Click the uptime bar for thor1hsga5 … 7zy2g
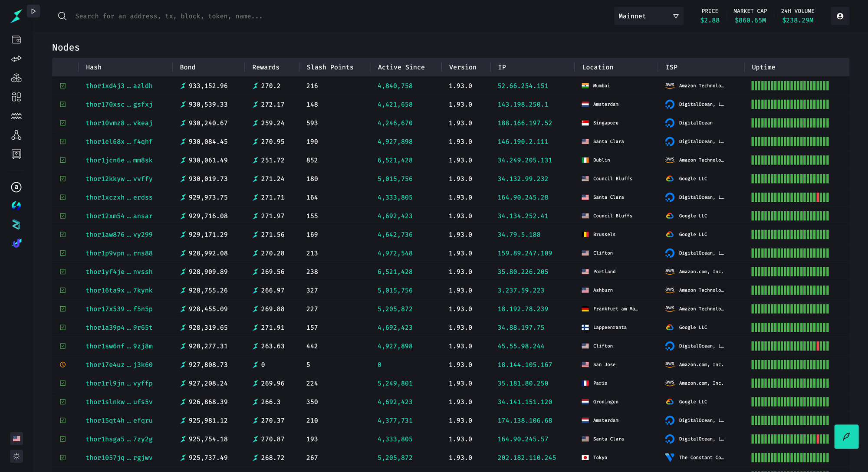Viewport: 868px width, 472px height. (x=790, y=439)
